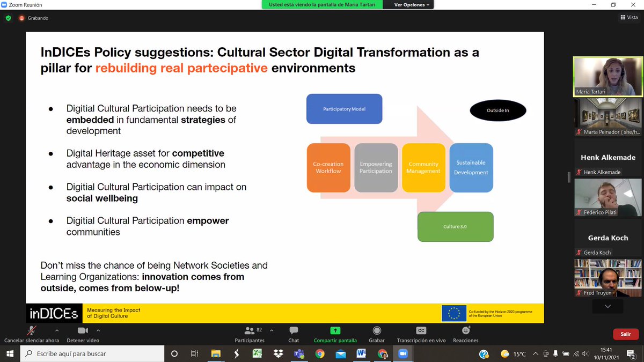Focus the Windows taskbar search box

92,354
